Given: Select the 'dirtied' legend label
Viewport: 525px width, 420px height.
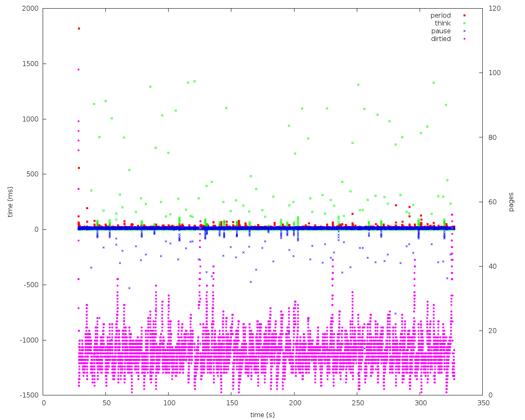Looking at the screenshot, I should tap(441, 39).
